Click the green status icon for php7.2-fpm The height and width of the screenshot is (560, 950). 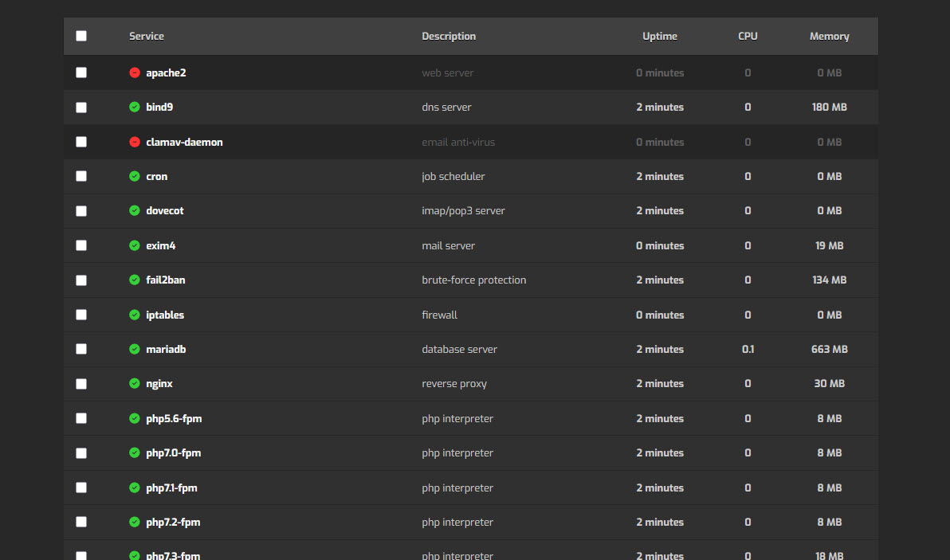[x=135, y=522]
